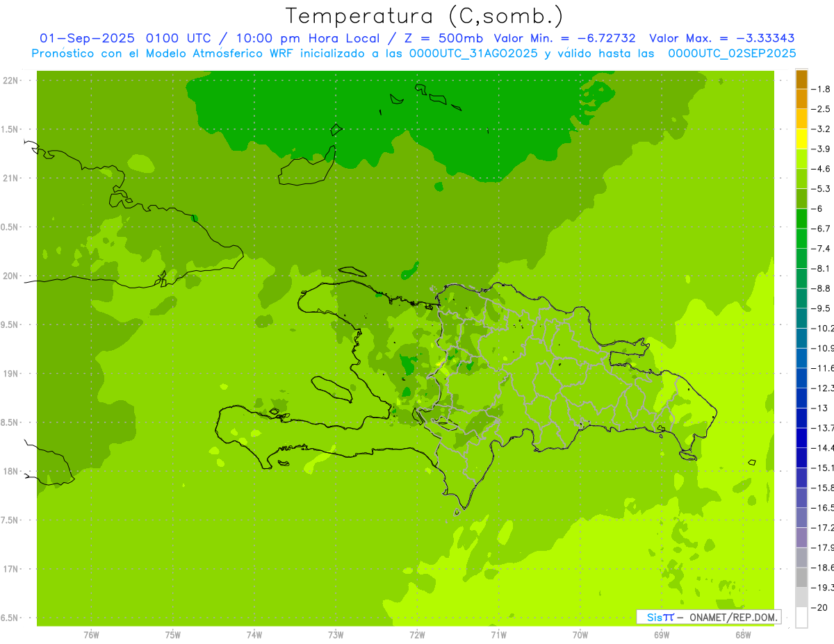Screen dimensions: 834x644
Task: Click the '-8.8' legend value
Action: coord(822,288)
